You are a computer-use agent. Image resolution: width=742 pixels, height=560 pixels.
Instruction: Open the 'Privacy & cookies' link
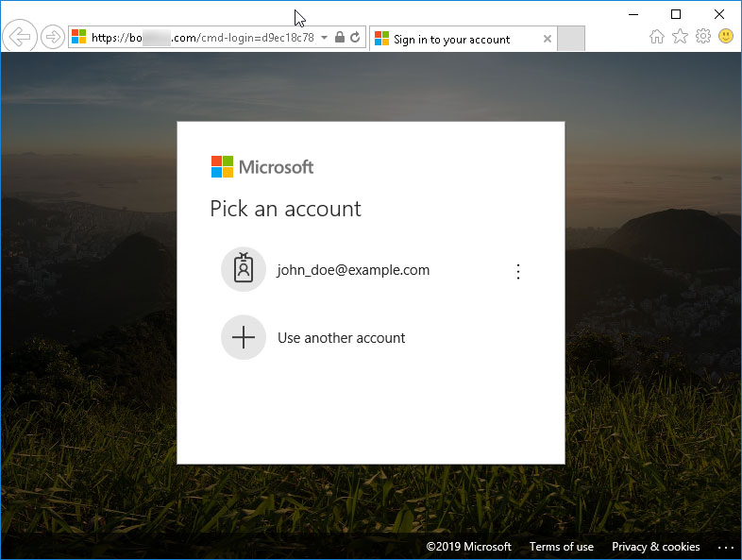(x=655, y=547)
